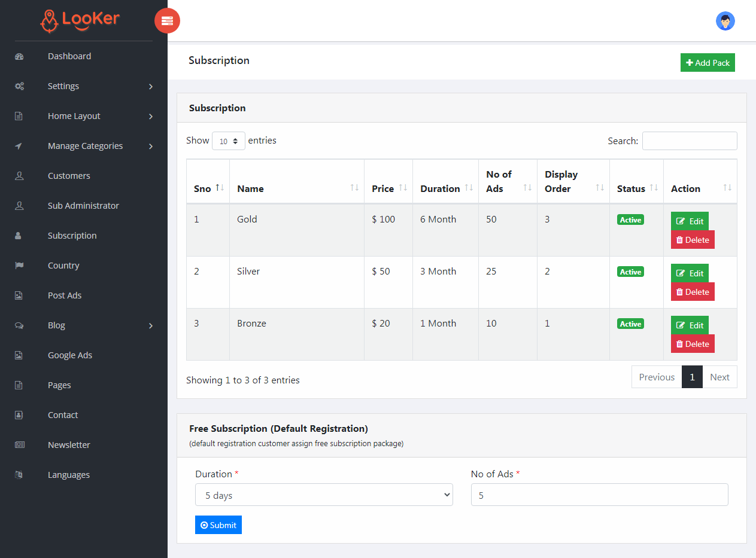The height and width of the screenshot is (558, 756).
Task: Click the Home Layout document icon
Action: [19, 116]
